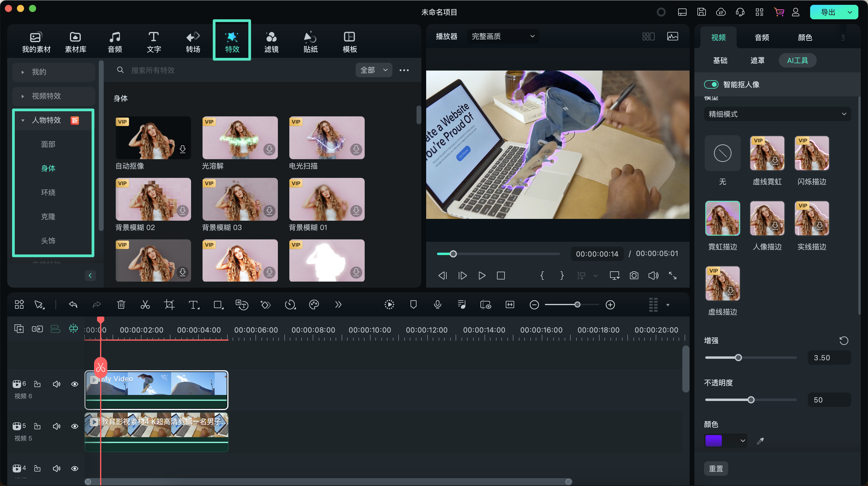The image size is (868, 486).
Task: Toggle visibility of 视频6 track
Action: click(74, 383)
